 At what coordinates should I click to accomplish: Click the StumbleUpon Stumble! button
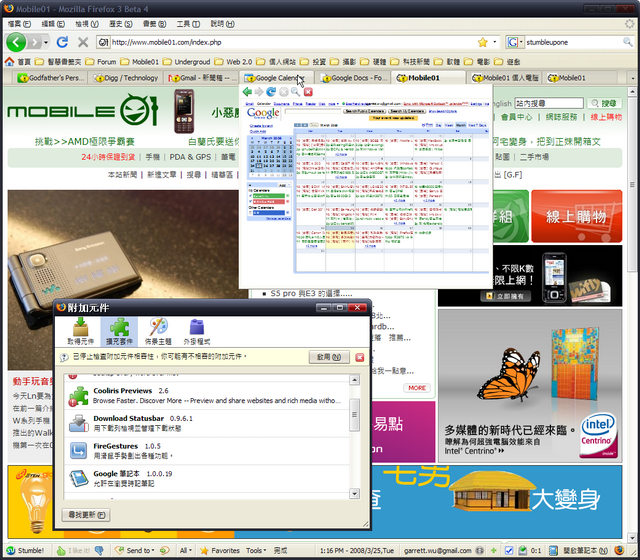tap(25, 551)
